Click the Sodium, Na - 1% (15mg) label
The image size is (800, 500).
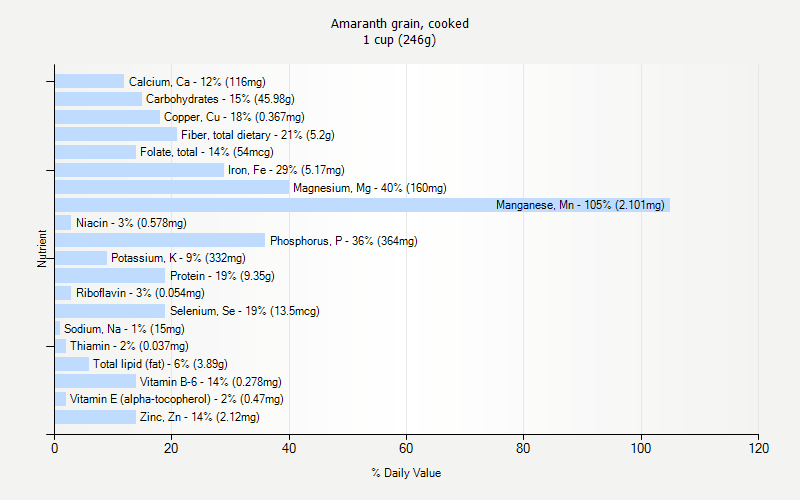(x=124, y=329)
